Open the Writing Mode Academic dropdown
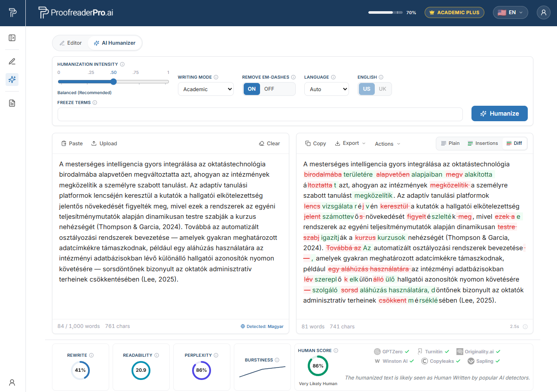Image resolution: width=557 pixels, height=392 pixels. tap(206, 89)
